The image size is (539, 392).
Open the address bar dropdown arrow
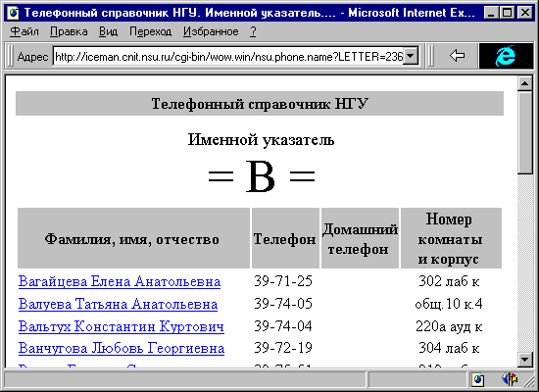[x=411, y=56]
